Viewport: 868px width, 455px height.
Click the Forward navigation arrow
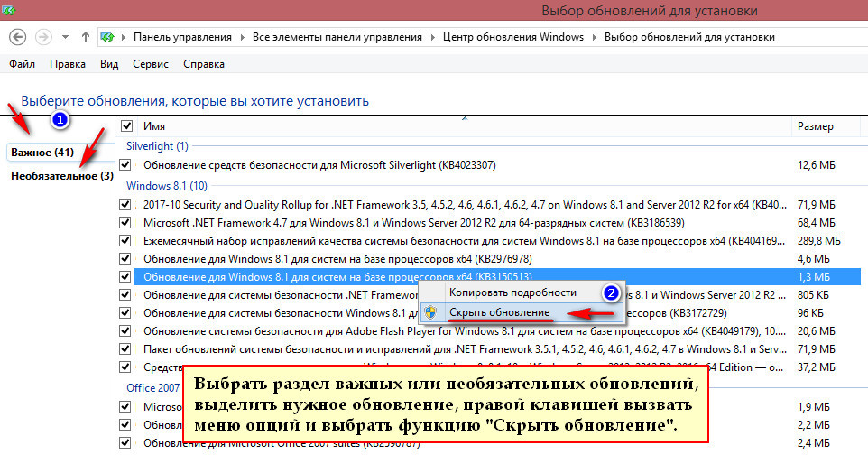click(x=42, y=37)
